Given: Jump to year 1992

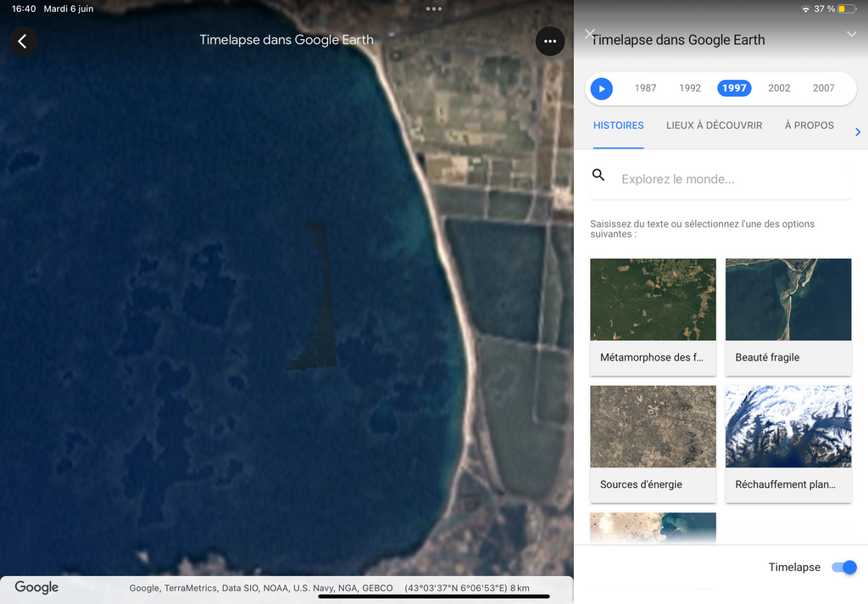Looking at the screenshot, I should tap(690, 88).
